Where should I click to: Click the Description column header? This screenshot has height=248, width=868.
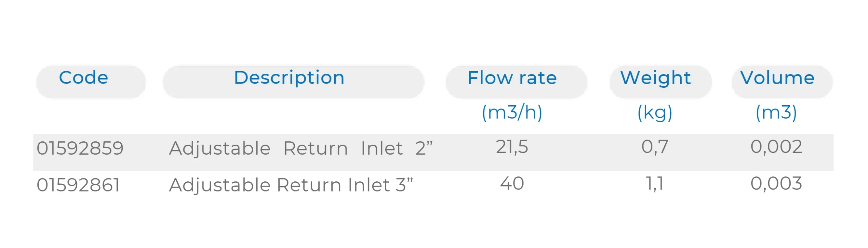pyautogui.click(x=289, y=78)
